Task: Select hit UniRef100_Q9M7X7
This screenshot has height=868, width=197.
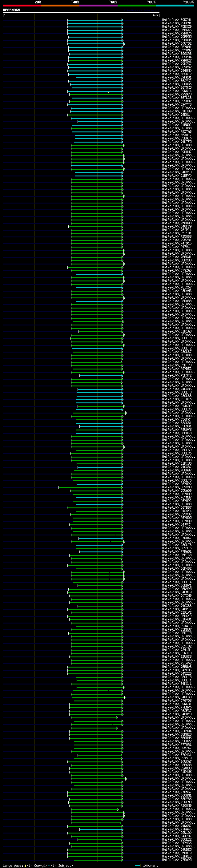Action: click(176, 64)
